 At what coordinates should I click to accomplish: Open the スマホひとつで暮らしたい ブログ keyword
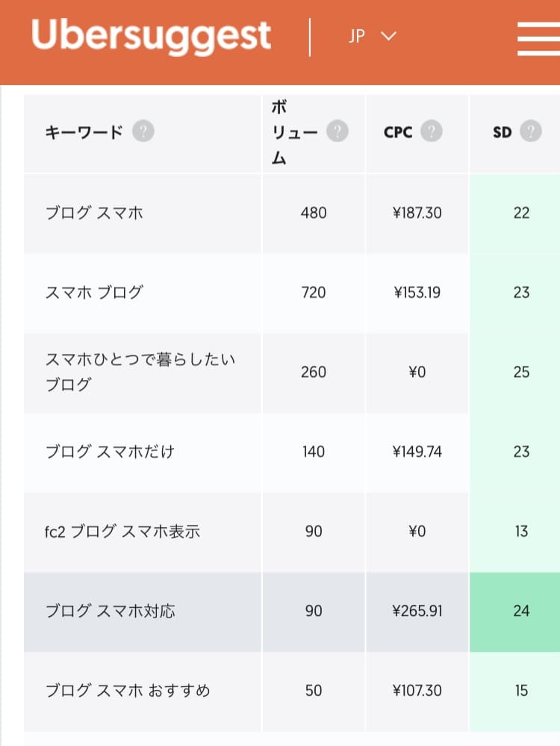tap(140, 372)
